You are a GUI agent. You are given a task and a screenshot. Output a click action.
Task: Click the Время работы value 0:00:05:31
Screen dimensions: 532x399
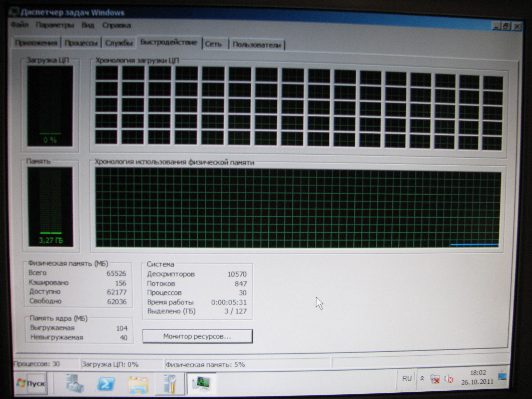coord(229,302)
